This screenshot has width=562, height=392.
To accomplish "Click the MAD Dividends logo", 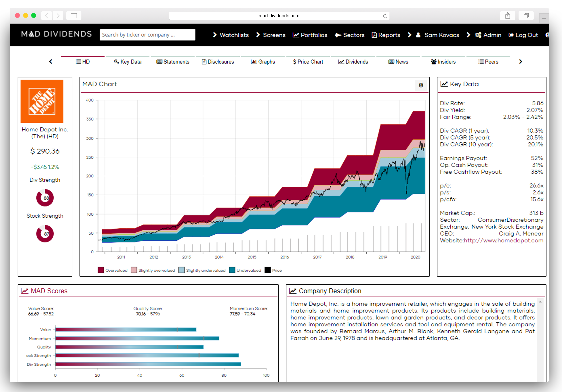I will pyautogui.click(x=56, y=34).
